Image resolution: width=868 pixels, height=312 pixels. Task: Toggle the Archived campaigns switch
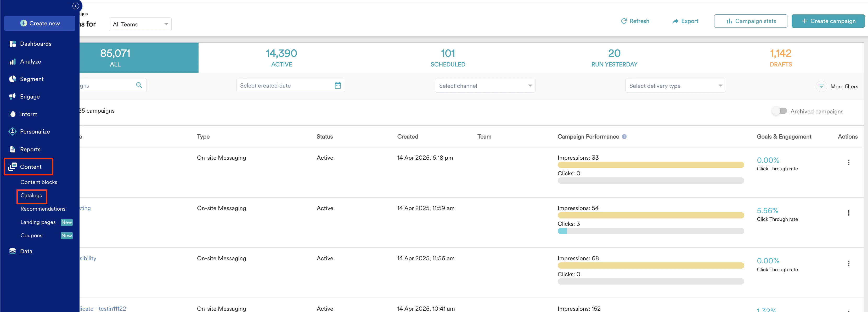(x=779, y=111)
